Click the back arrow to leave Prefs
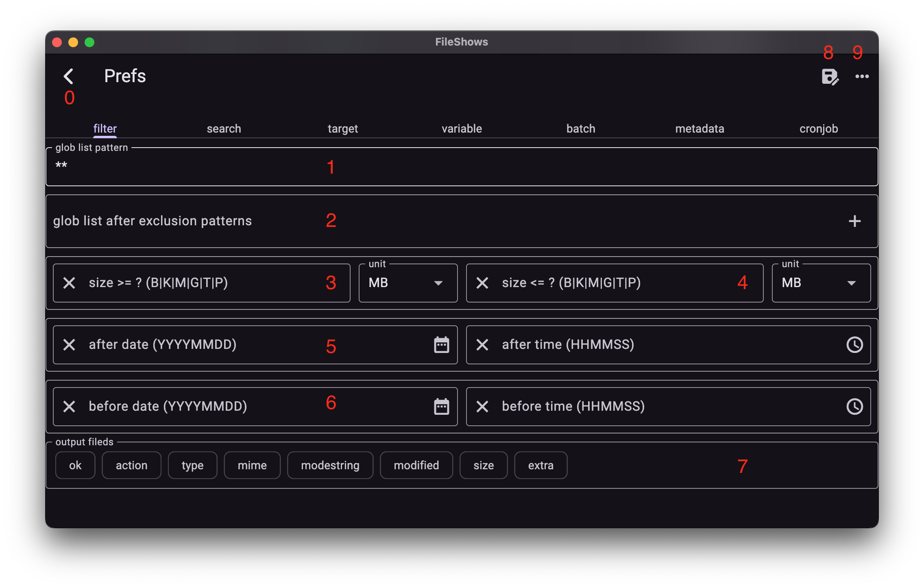 [69, 76]
